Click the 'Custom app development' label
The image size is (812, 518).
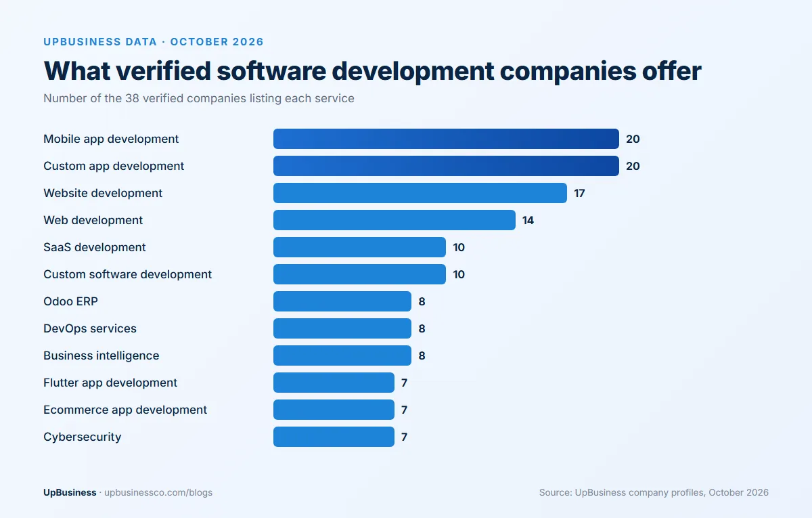pyautogui.click(x=114, y=166)
